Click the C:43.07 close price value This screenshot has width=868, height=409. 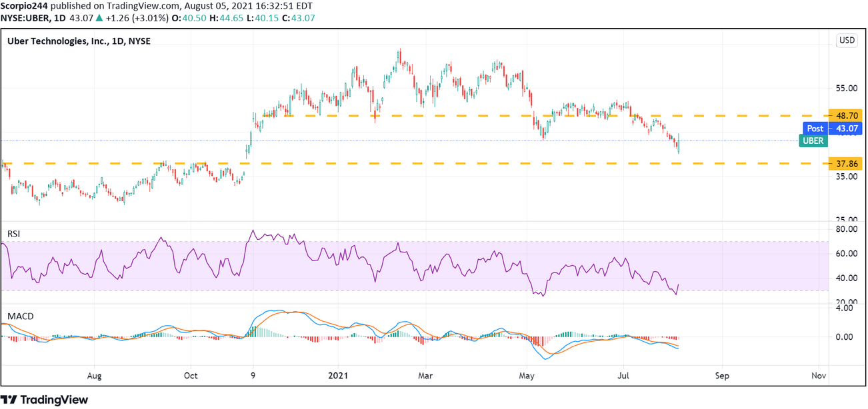299,17
